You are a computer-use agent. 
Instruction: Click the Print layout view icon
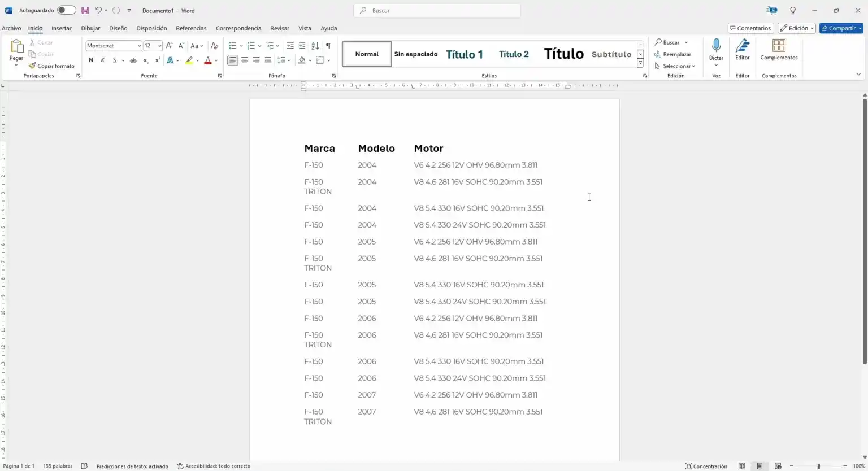click(x=759, y=466)
